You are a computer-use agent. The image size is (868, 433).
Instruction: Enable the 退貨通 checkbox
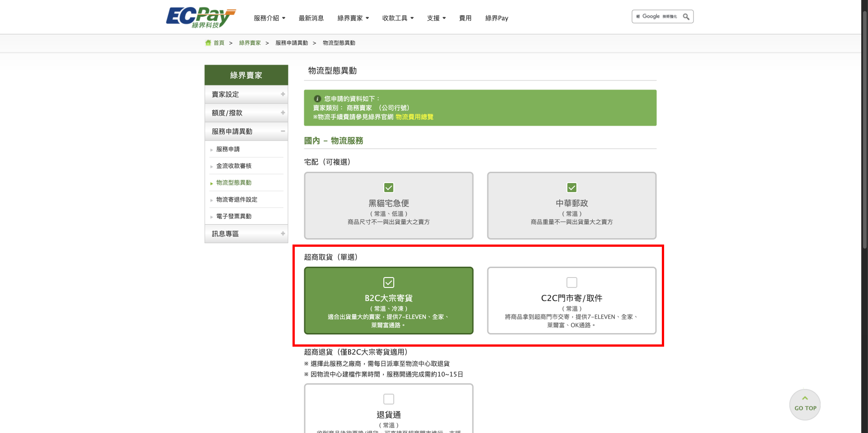pyautogui.click(x=389, y=399)
